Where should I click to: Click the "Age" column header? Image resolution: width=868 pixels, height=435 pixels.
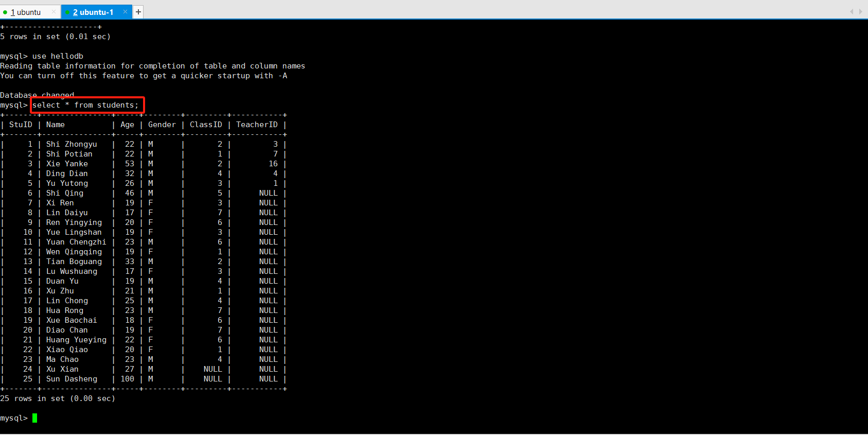[x=127, y=125]
